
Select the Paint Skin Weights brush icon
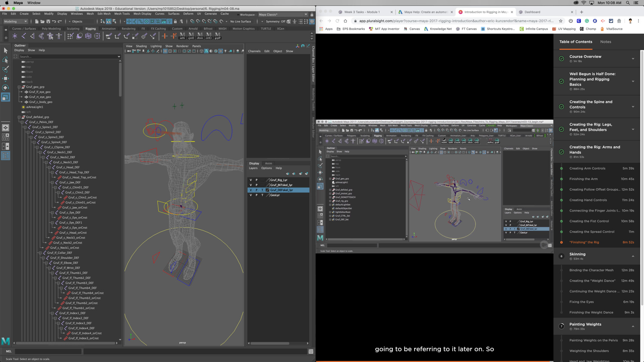[x=70, y=36]
